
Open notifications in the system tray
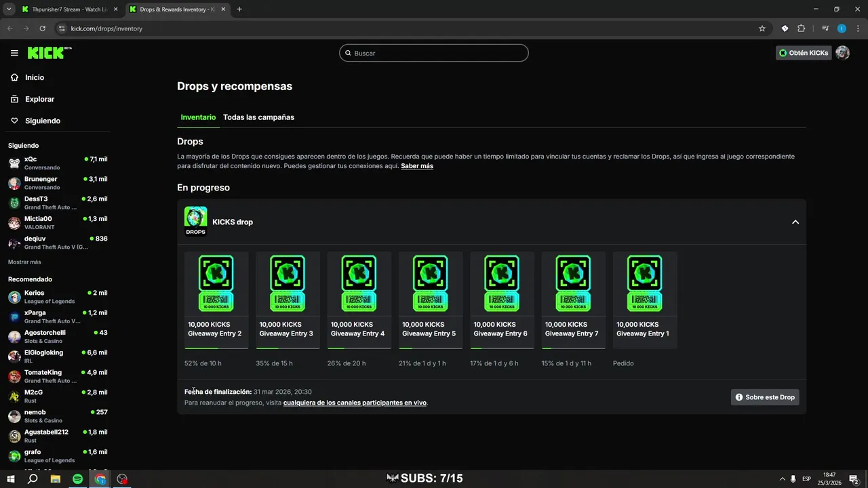tap(854, 479)
